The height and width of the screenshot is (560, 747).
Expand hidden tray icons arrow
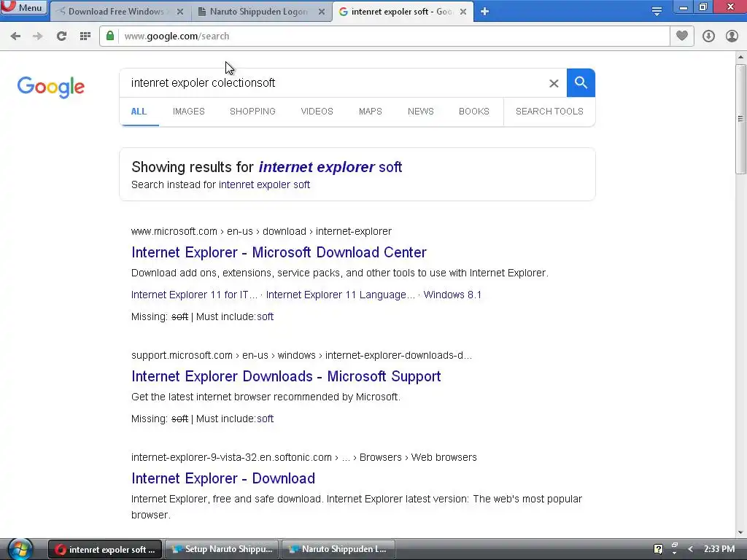(x=690, y=549)
